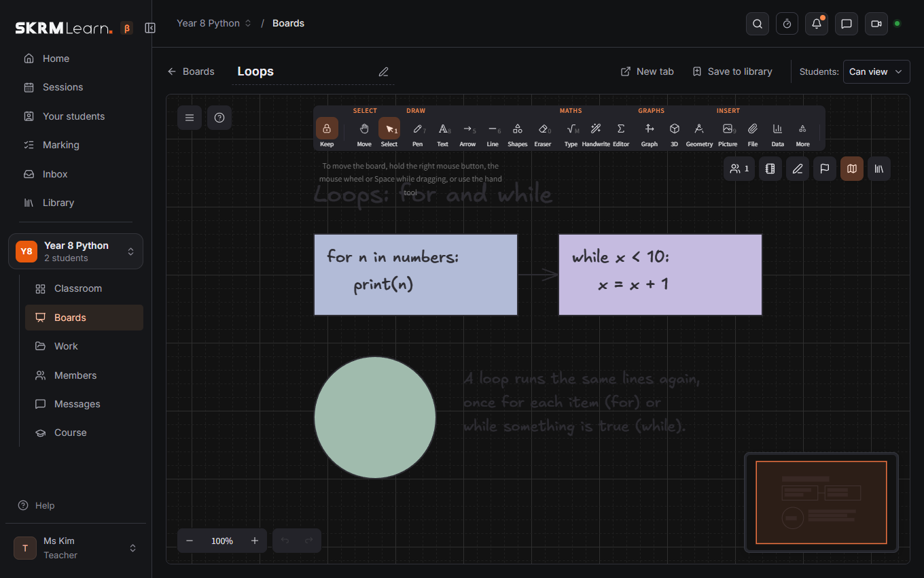The image size is (924, 578).
Task: Click the green circle shape
Action: [375, 418]
